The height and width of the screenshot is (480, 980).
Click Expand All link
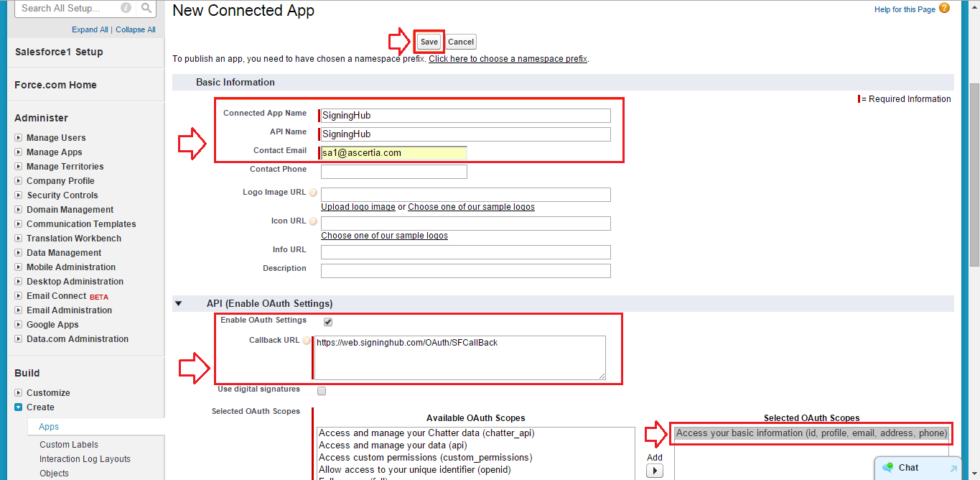tap(90, 29)
